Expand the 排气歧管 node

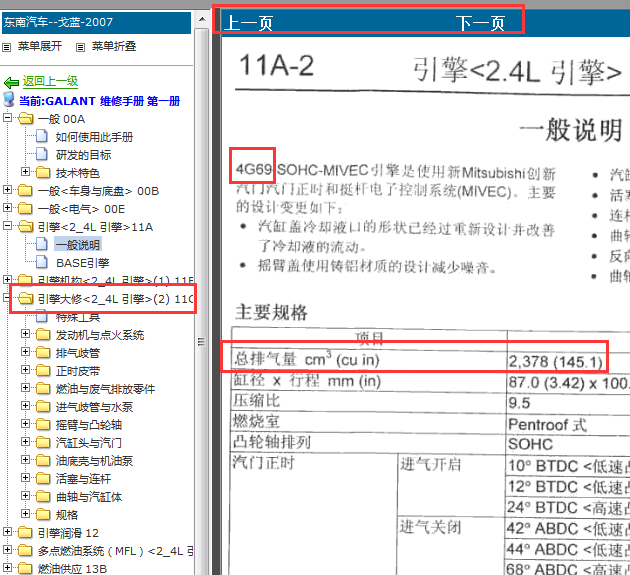click(x=25, y=352)
